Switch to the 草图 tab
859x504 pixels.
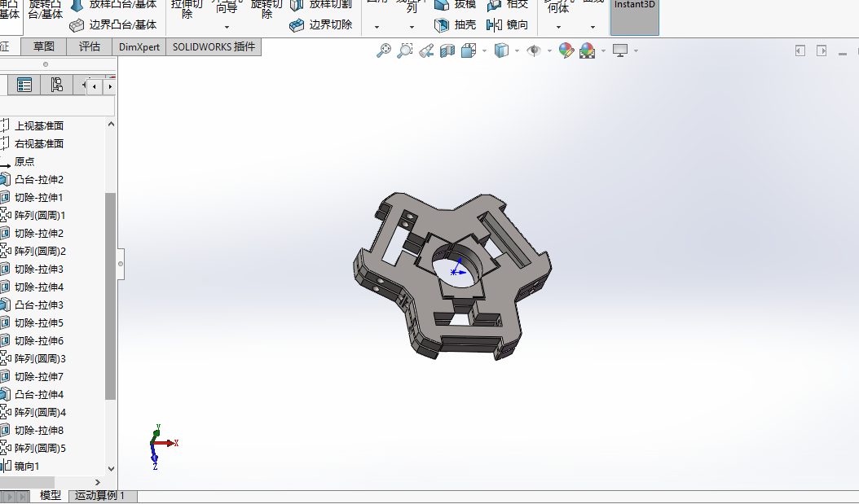43,46
